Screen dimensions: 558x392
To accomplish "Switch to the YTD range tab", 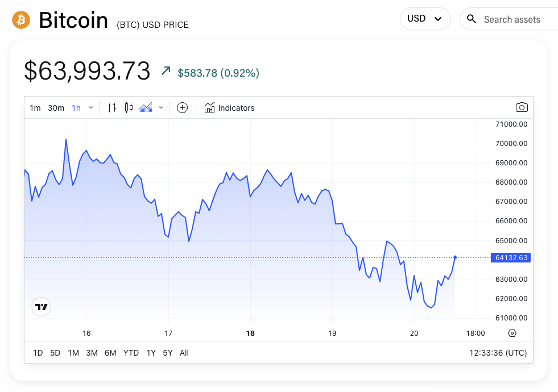I will tap(131, 353).
